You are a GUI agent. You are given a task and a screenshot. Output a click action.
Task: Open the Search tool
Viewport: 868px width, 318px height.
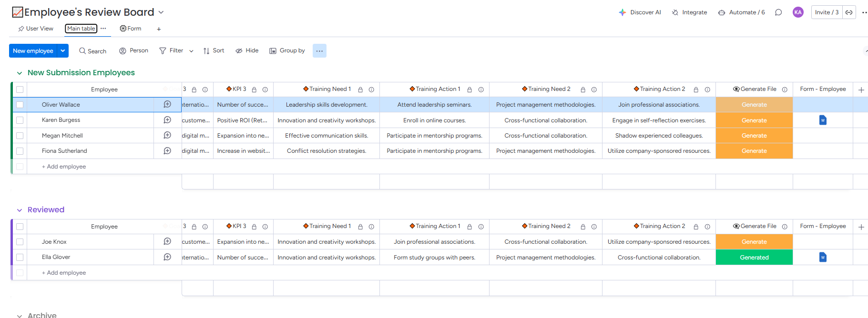pos(93,51)
